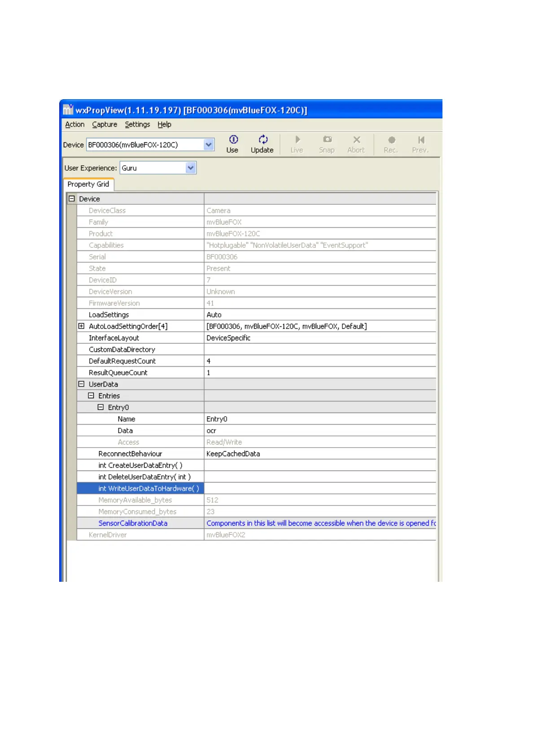Click the Rec. record icon
The width and height of the screenshot is (534, 756).
tap(392, 140)
